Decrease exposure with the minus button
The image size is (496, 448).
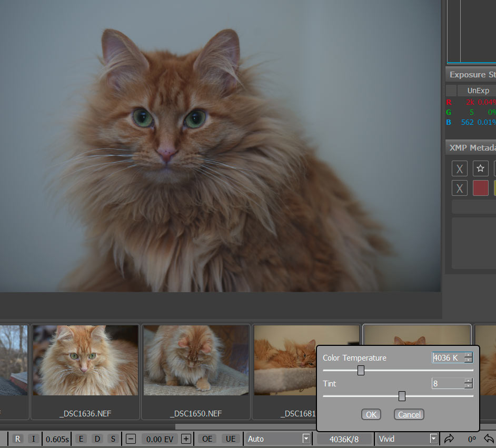pos(131,439)
